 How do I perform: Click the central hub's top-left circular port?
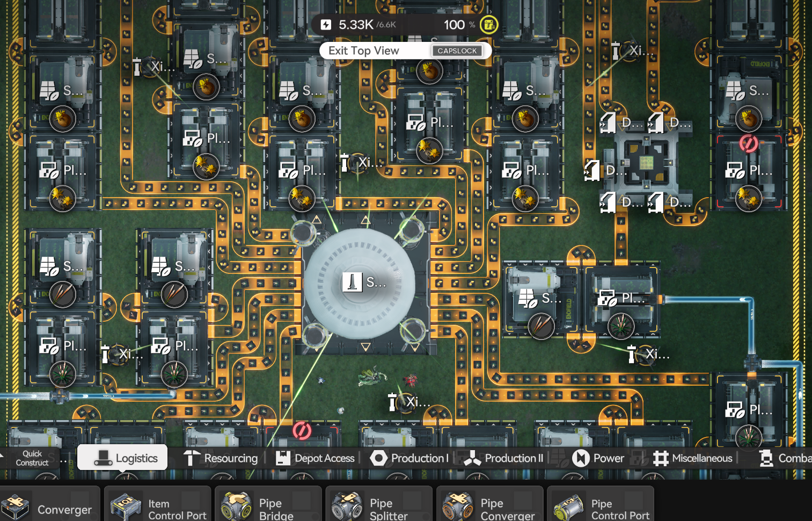click(303, 233)
